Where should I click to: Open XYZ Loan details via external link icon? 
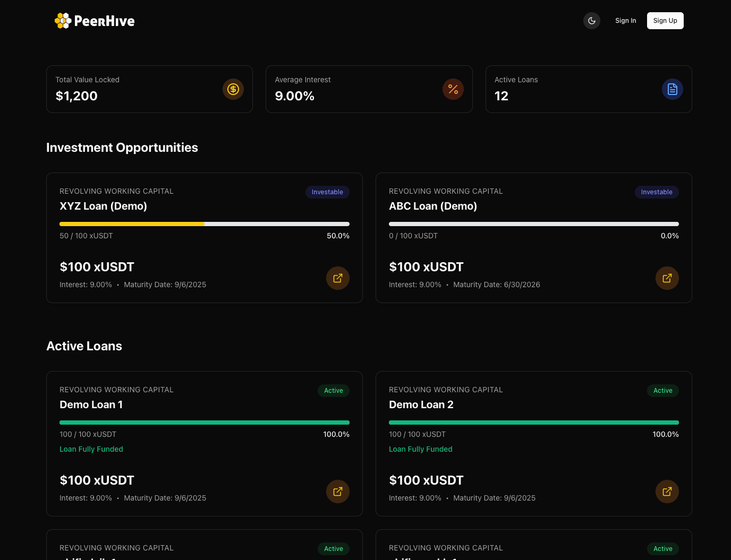(x=338, y=278)
